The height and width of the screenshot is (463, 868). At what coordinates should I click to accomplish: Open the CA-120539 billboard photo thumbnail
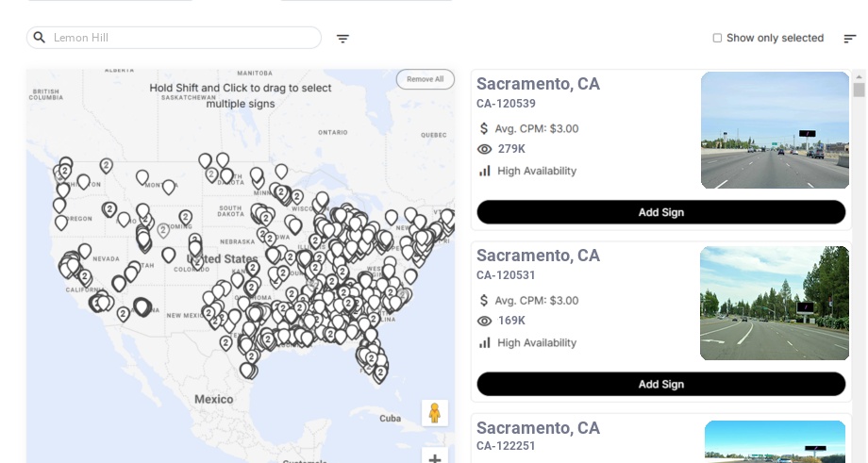coord(775,130)
